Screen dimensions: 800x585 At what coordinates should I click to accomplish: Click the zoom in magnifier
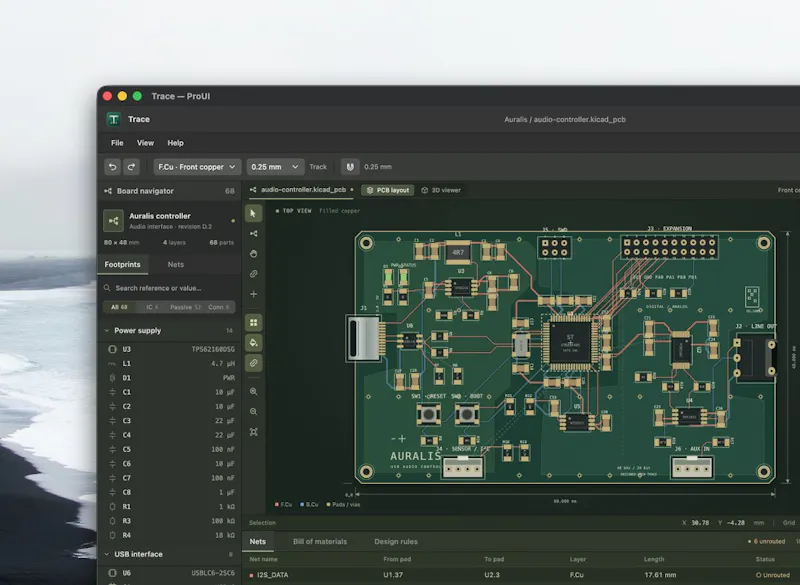click(254, 392)
